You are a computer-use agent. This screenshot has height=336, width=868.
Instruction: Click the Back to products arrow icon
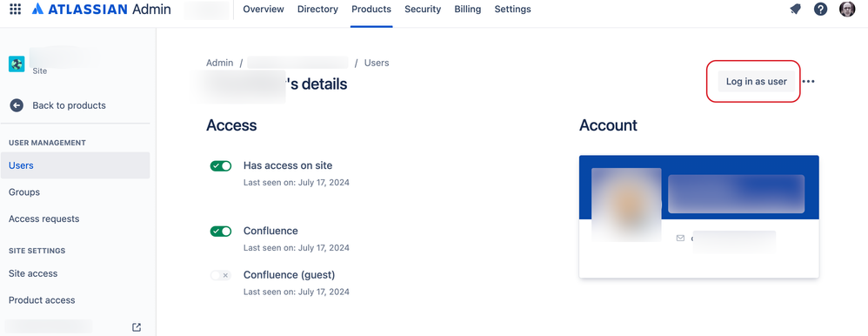(17, 105)
